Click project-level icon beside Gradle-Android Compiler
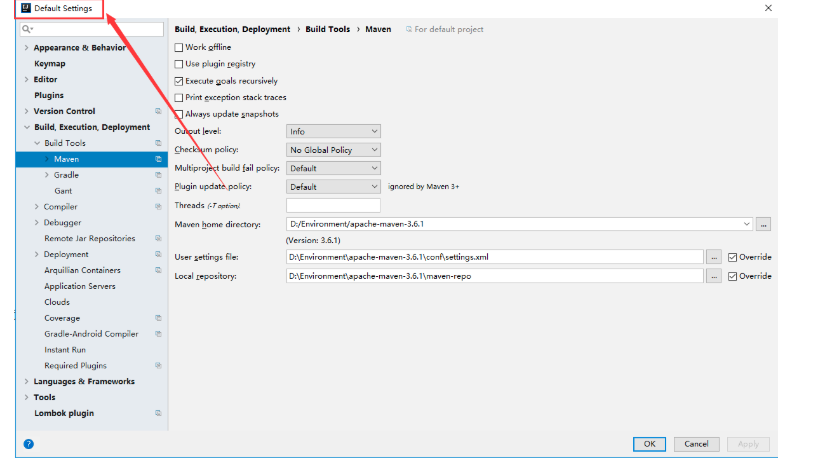 pos(158,333)
